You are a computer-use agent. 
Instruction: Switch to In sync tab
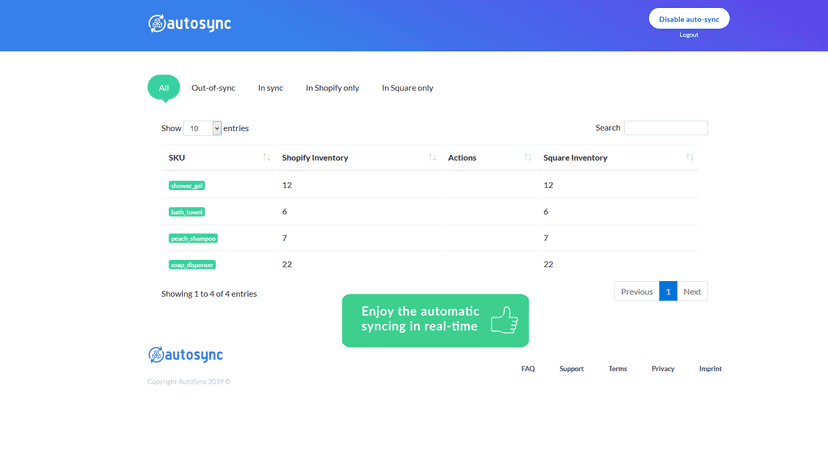click(270, 88)
